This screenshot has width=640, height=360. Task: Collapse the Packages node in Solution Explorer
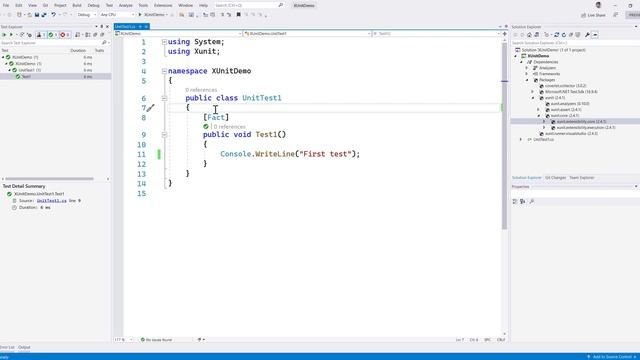(527, 80)
